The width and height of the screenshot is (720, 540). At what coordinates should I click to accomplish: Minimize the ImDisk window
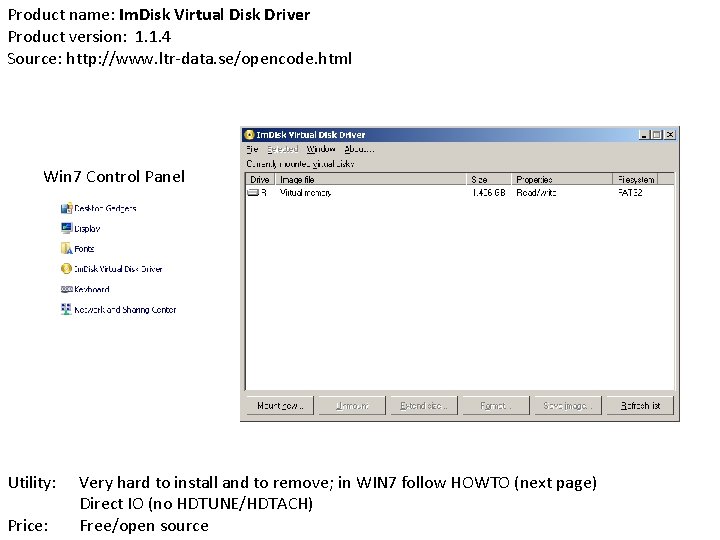coord(644,135)
